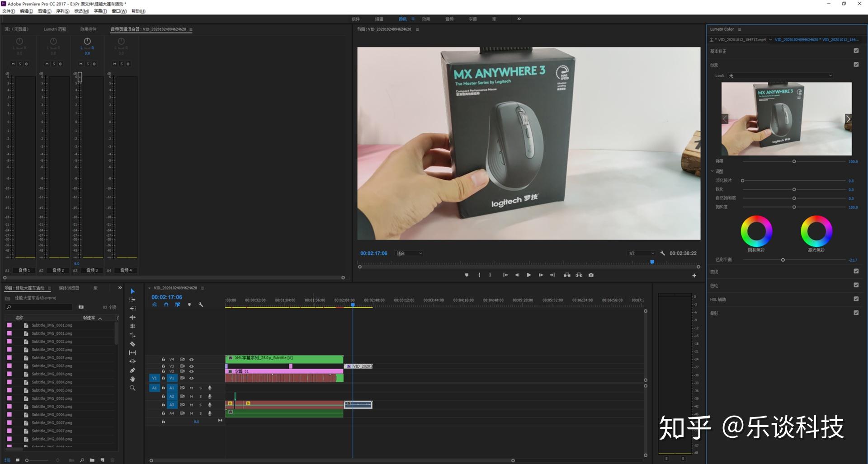
Task: Click the 色彩平衡 slider handle
Action: 783,260
